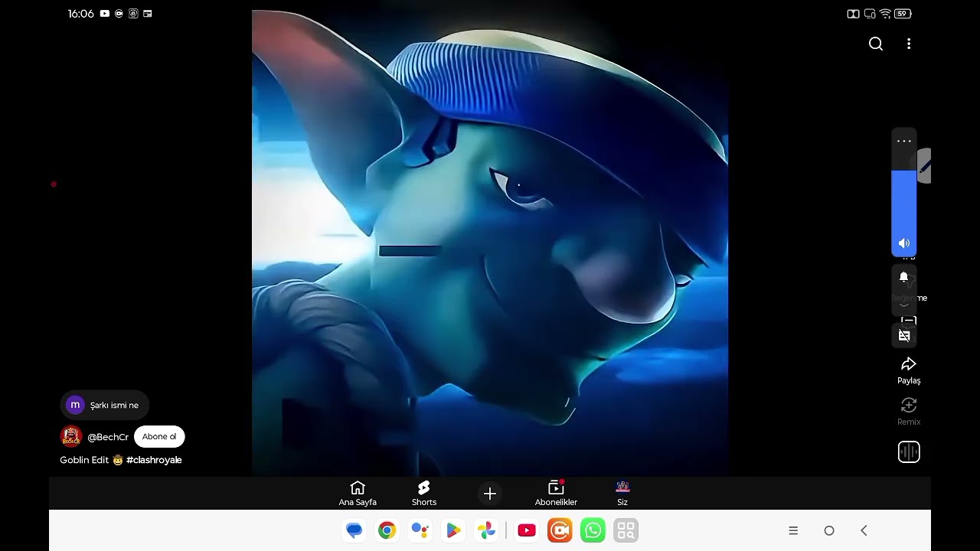Open Messages app in taskbar
The width and height of the screenshot is (980, 551).
(x=354, y=530)
